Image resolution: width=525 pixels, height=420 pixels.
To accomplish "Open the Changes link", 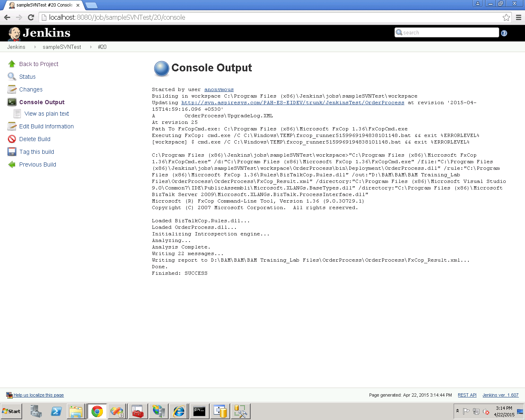I will (31, 89).
